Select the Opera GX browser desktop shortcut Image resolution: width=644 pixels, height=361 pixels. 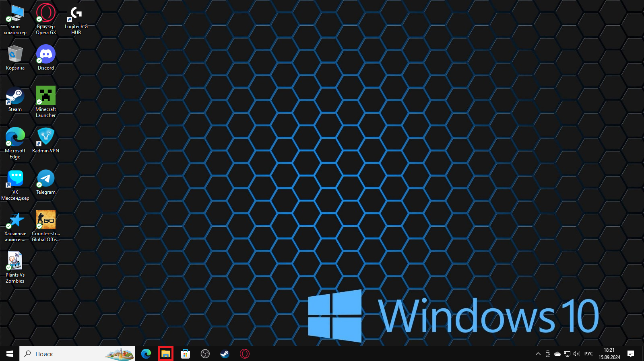pyautogui.click(x=46, y=19)
